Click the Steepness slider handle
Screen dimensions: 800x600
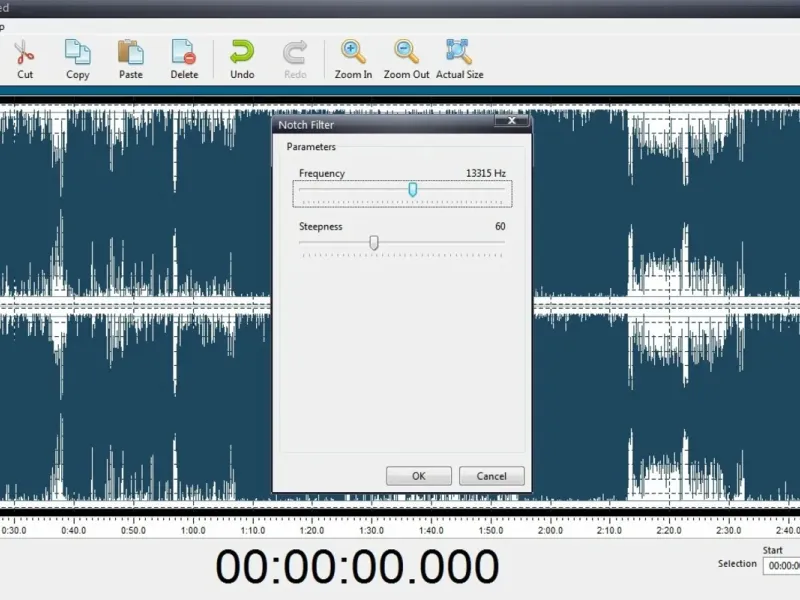tap(374, 243)
